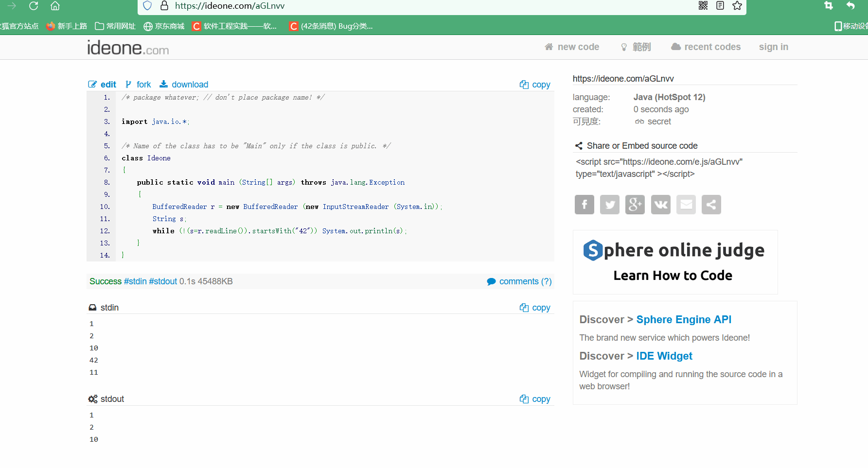
Task: Click the while loop code line
Action: click(280, 231)
